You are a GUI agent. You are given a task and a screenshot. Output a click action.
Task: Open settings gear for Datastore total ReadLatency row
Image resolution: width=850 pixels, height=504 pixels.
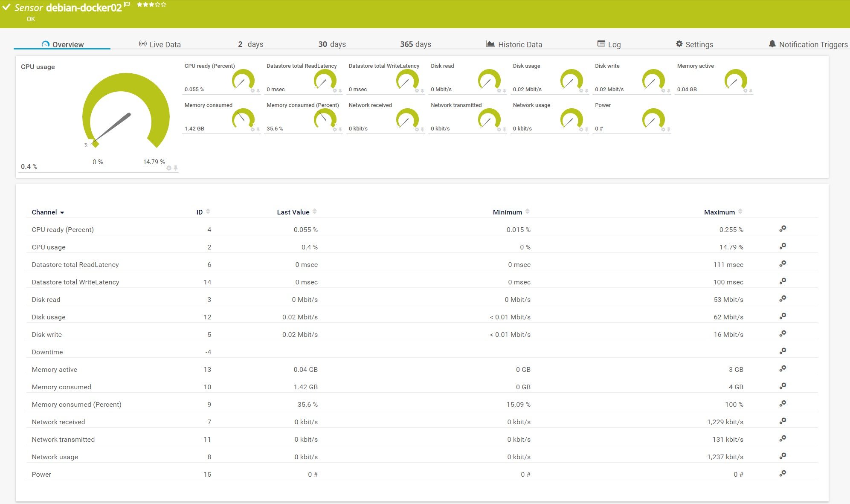coord(783,264)
